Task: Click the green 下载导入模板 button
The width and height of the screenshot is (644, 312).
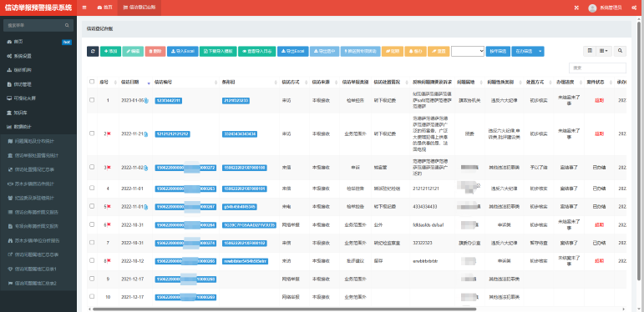Action: point(218,51)
